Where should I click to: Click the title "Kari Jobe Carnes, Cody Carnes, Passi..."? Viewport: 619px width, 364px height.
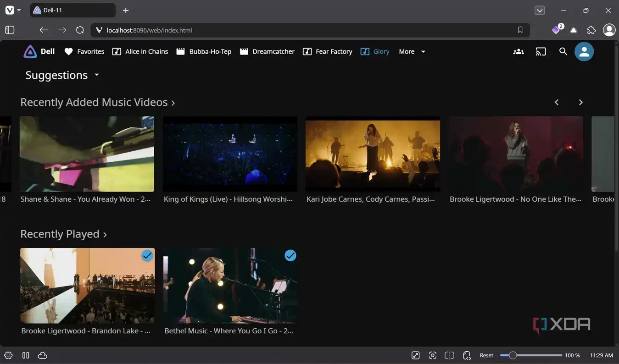click(371, 199)
